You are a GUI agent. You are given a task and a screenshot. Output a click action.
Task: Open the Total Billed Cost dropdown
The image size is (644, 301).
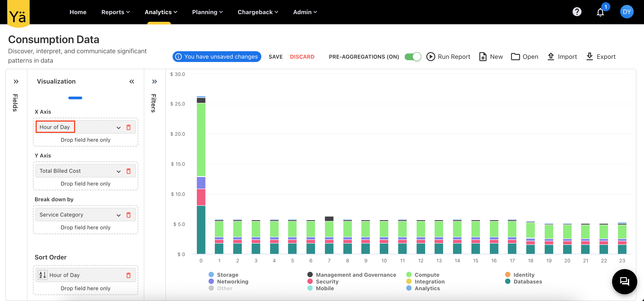point(118,171)
